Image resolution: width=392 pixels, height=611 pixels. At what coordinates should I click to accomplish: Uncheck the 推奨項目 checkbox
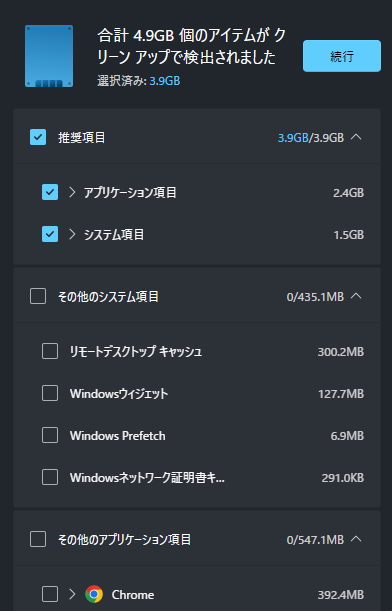[x=38, y=137]
